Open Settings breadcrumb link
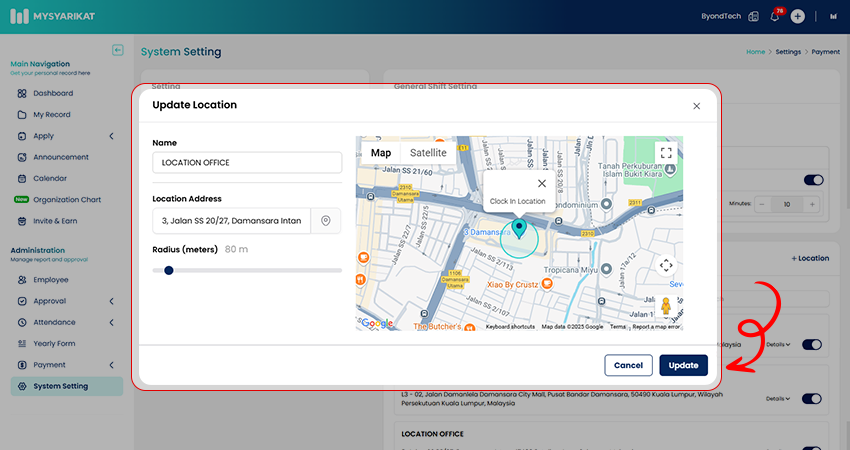Screen dimensions: 850x450 [x=788, y=52]
